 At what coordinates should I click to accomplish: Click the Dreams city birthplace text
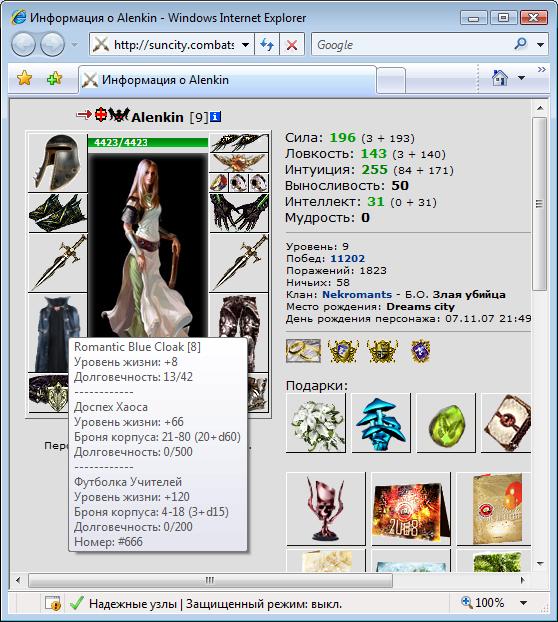click(420, 307)
